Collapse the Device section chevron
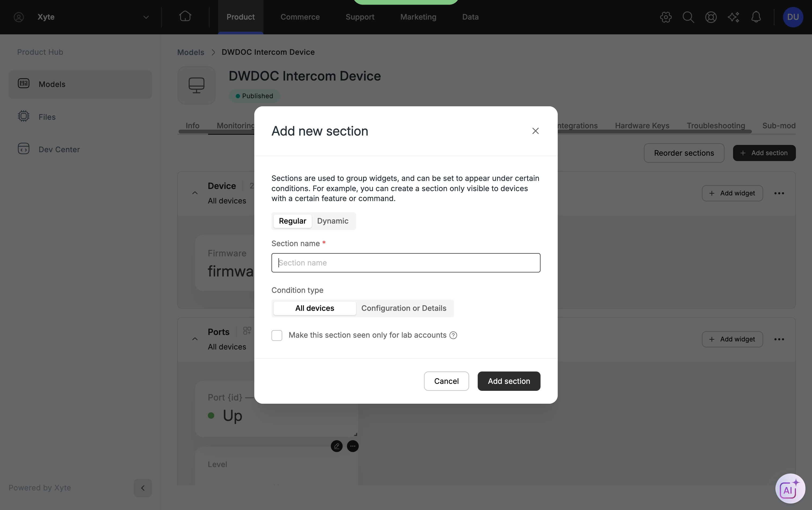Screen dimensions: 812x510 (195, 193)
